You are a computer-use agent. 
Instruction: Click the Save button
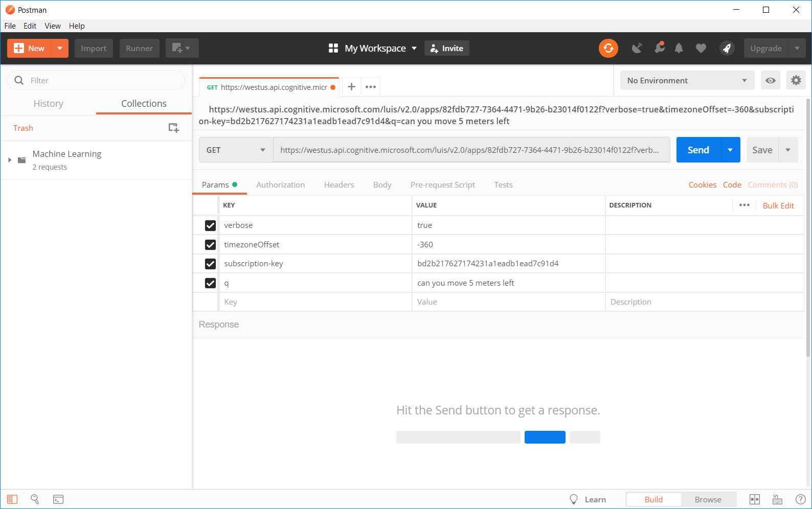tap(762, 150)
